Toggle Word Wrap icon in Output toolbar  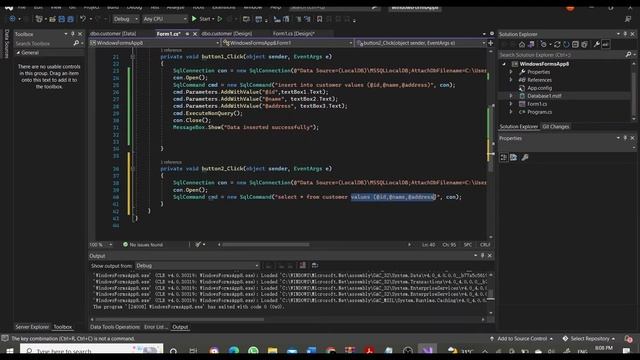point(315,266)
